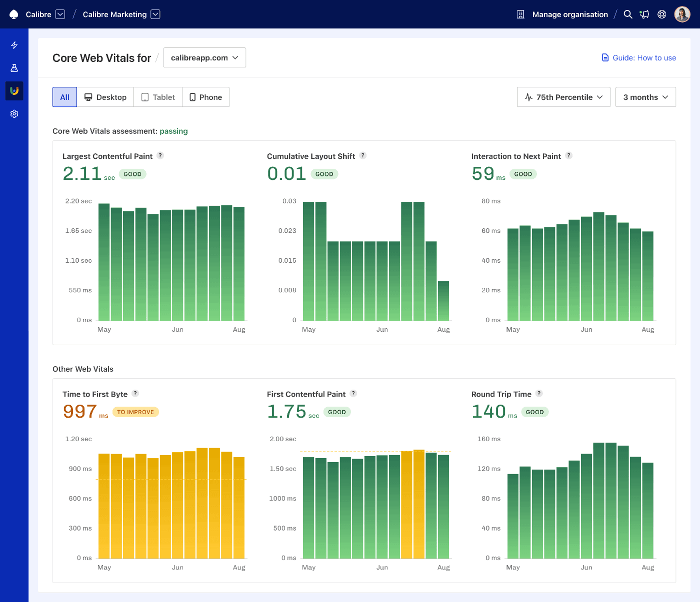Open the flask experiments icon in sidebar
The width and height of the screenshot is (700, 602).
(x=14, y=68)
